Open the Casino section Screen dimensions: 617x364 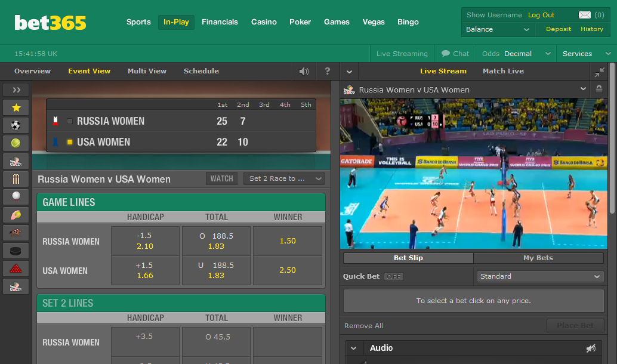coord(264,22)
